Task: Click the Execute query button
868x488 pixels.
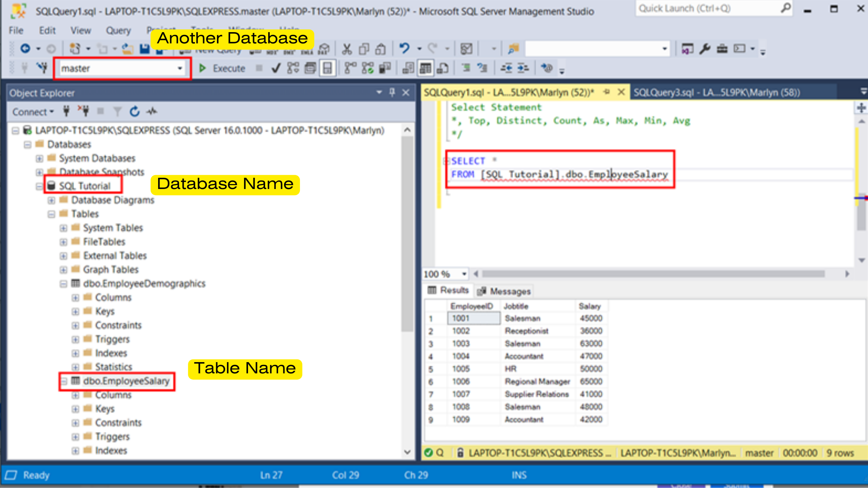Action: pos(222,69)
